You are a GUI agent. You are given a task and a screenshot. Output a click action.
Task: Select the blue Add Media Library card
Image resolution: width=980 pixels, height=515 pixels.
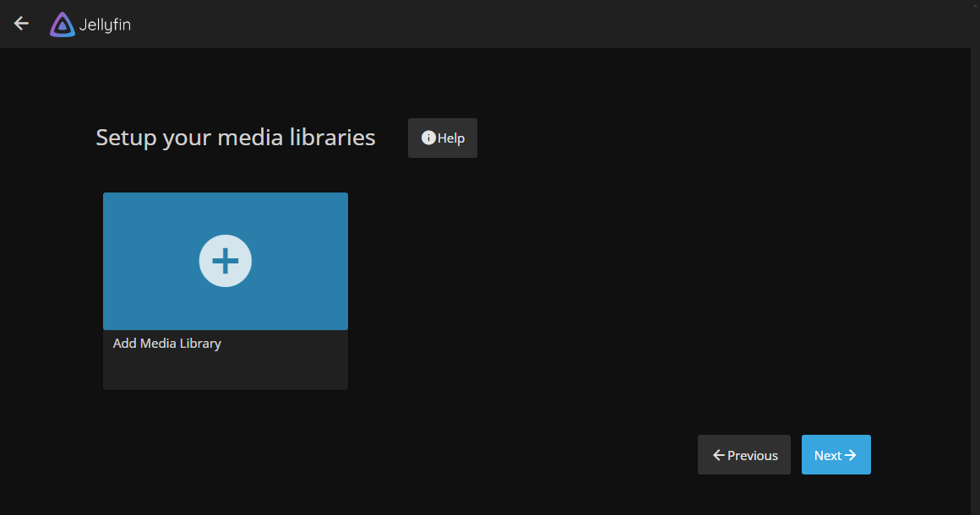tap(226, 261)
